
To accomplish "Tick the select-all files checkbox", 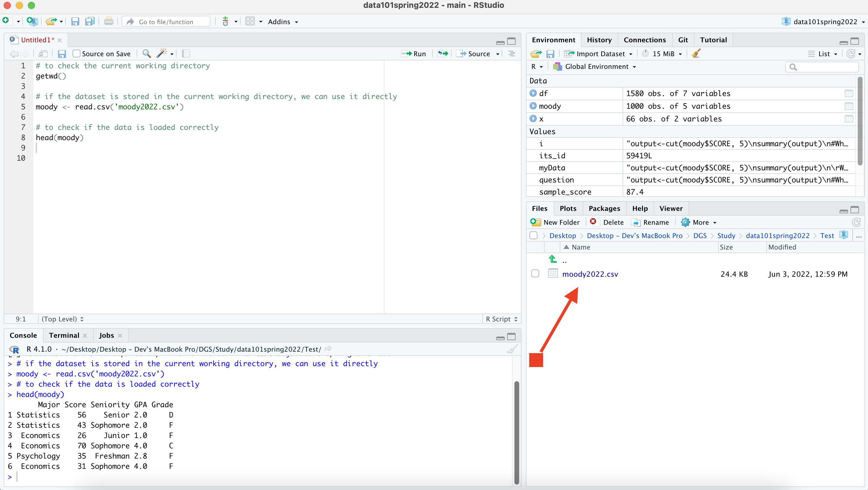I will tap(533, 235).
